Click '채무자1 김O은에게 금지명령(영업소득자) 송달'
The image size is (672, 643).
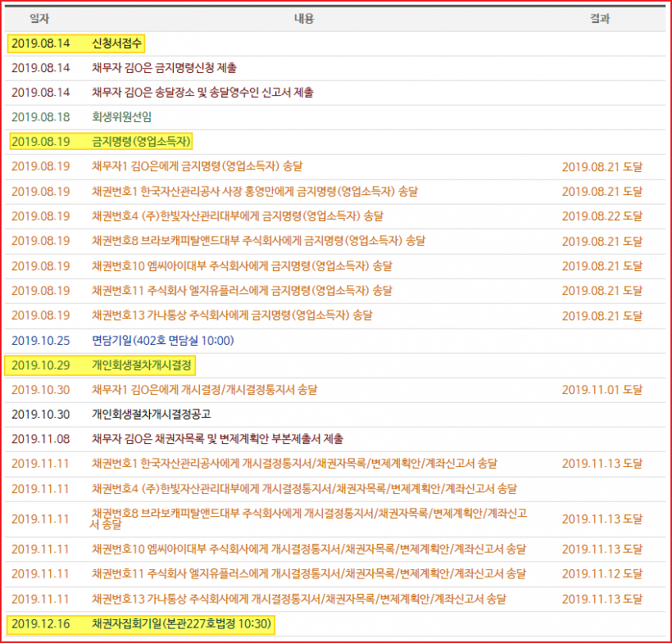point(198,166)
